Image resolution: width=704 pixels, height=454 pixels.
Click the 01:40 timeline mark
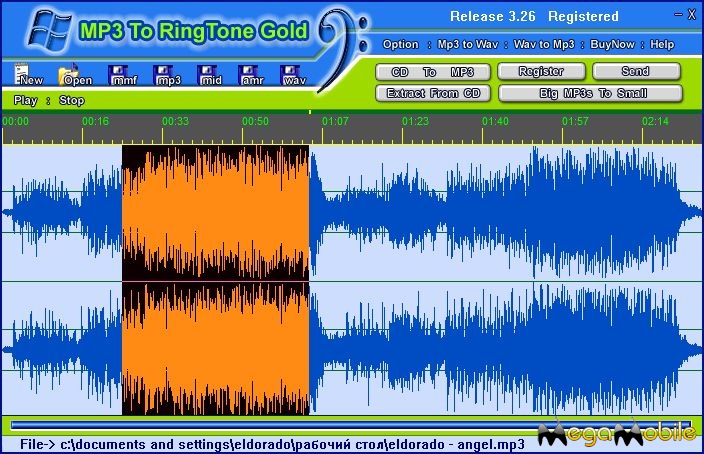pos(496,121)
